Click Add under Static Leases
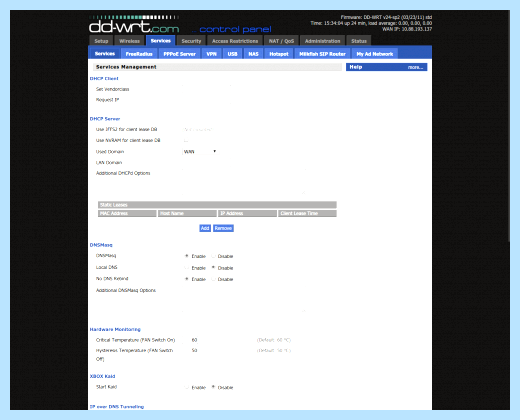 (x=205, y=228)
